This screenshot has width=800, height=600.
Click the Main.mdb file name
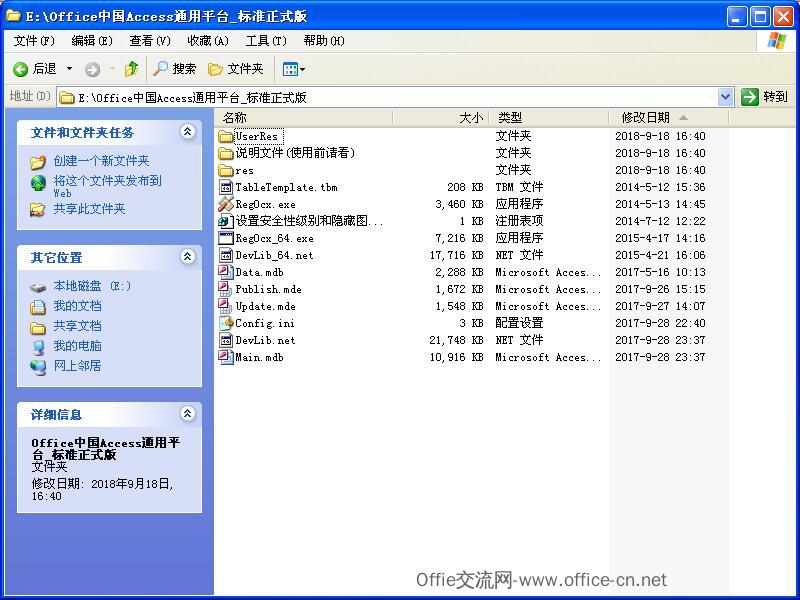coord(259,357)
